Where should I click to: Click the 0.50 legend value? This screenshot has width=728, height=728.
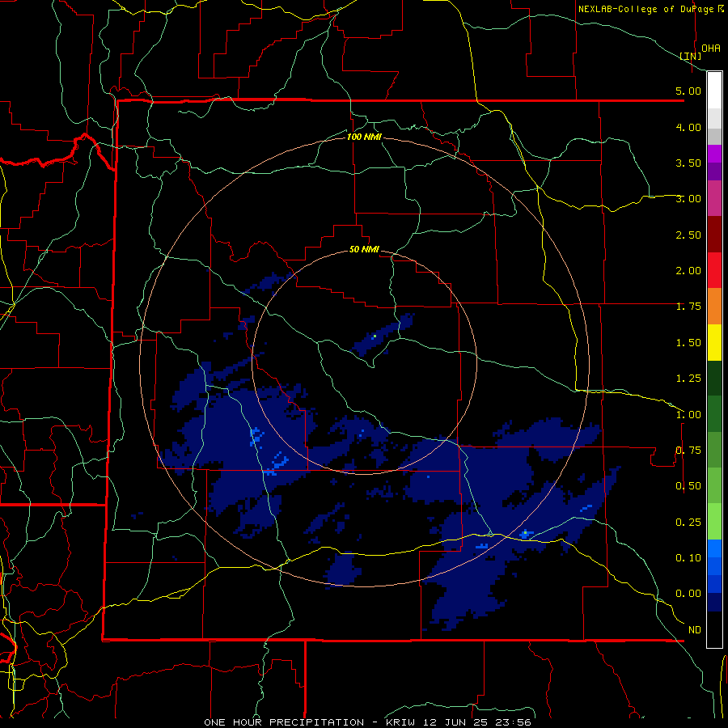688,486
